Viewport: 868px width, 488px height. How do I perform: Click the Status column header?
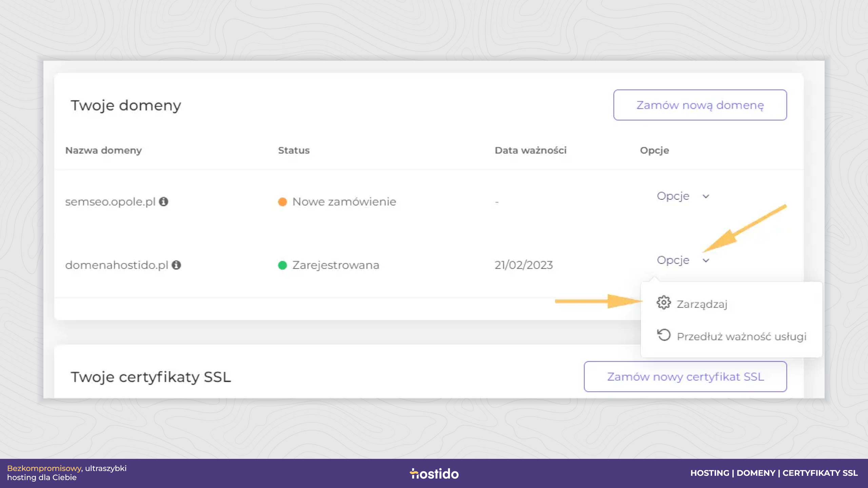click(294, 150)
